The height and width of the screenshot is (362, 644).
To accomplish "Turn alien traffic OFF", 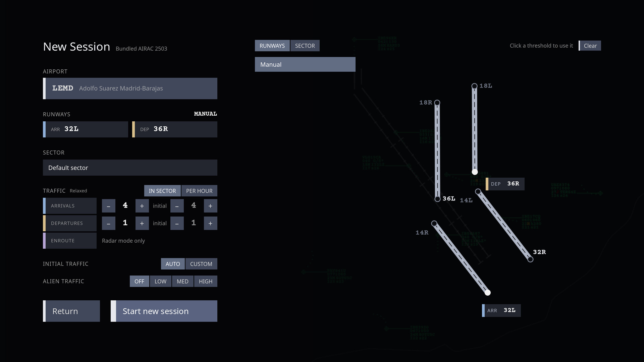I will click(140, 281).
